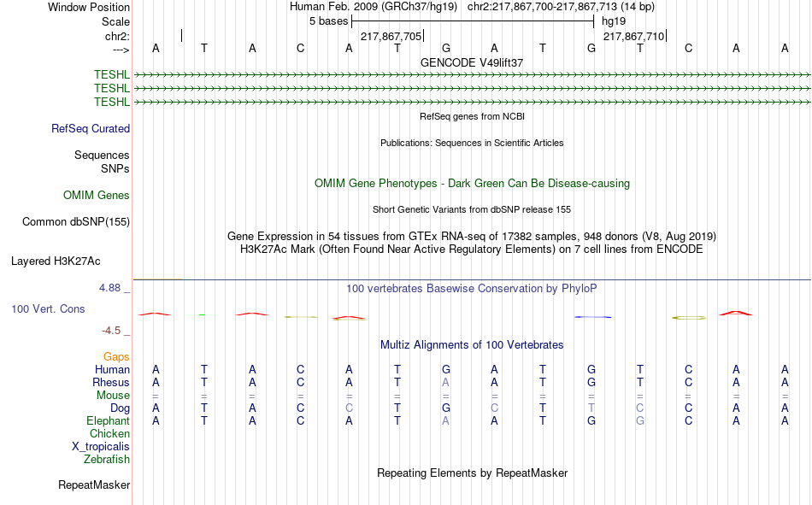The width and height of the screenshot is (812, 505).
Task: Click the faded T in the Dog row
Action: (x=591, y=408)
